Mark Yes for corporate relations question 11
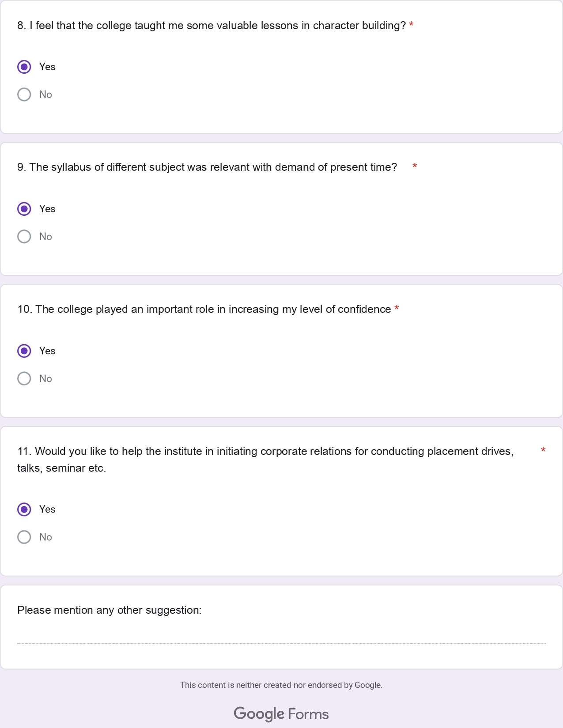Viewport: 563px width, 728px height. click(24, 509)
